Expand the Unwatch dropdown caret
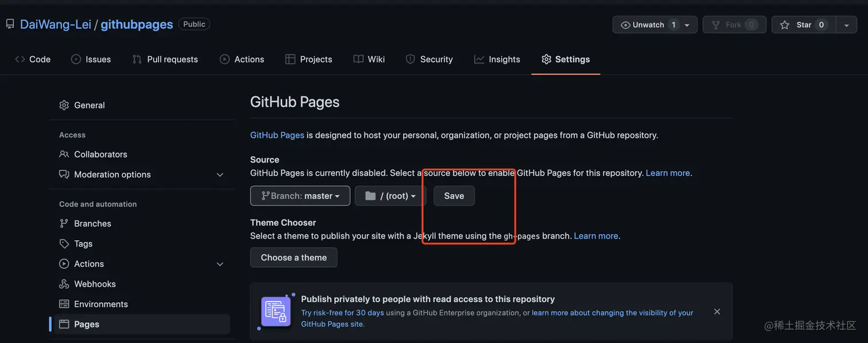The image size is (868, 343). [687, 25]
